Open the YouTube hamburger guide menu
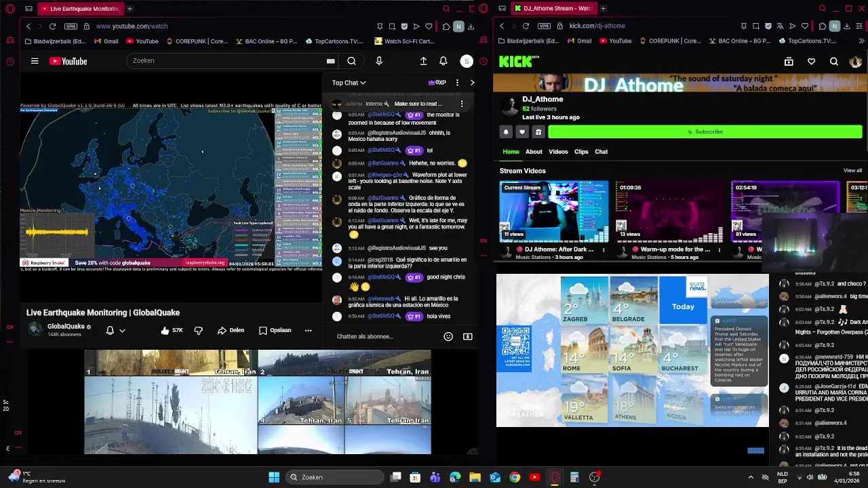This screenshot has width=868, height=488. (x=35, y=61)
